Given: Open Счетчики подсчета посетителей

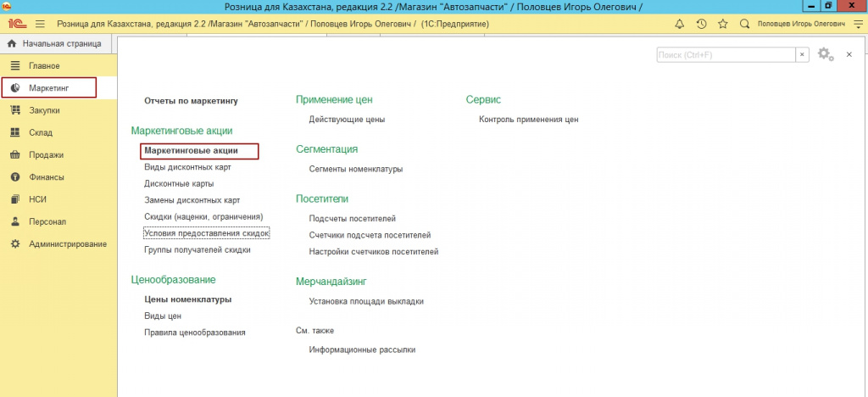Looking at the screenshot, I should click(x=370, y=235).
